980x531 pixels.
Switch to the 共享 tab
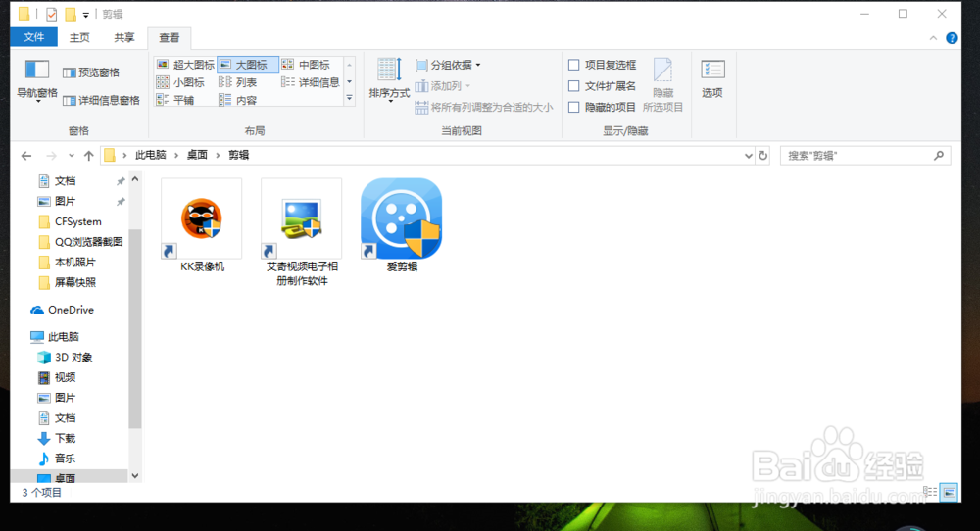(123, 37)
